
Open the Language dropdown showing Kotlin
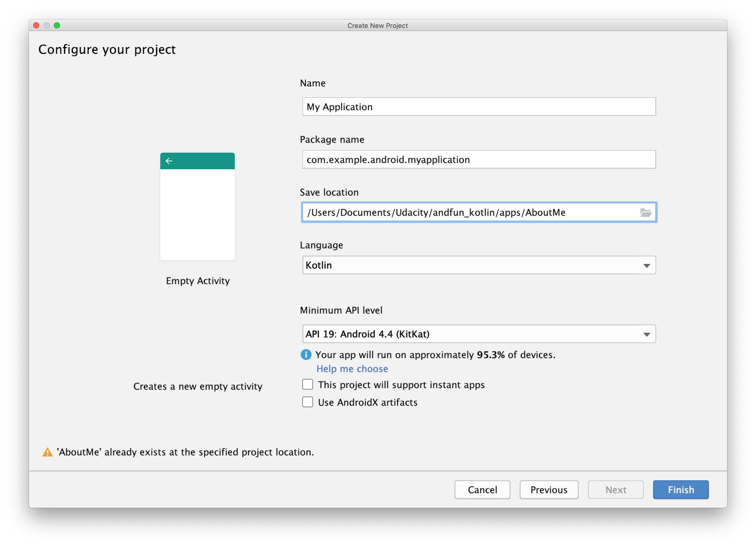click(471, 265)
